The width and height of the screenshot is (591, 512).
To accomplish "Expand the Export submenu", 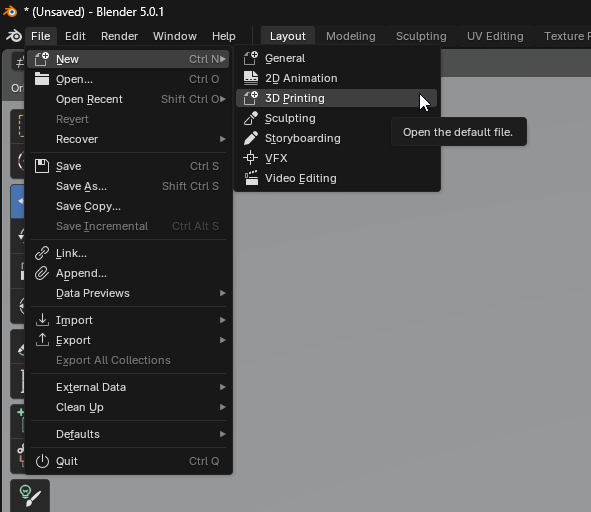I will 128,340.
